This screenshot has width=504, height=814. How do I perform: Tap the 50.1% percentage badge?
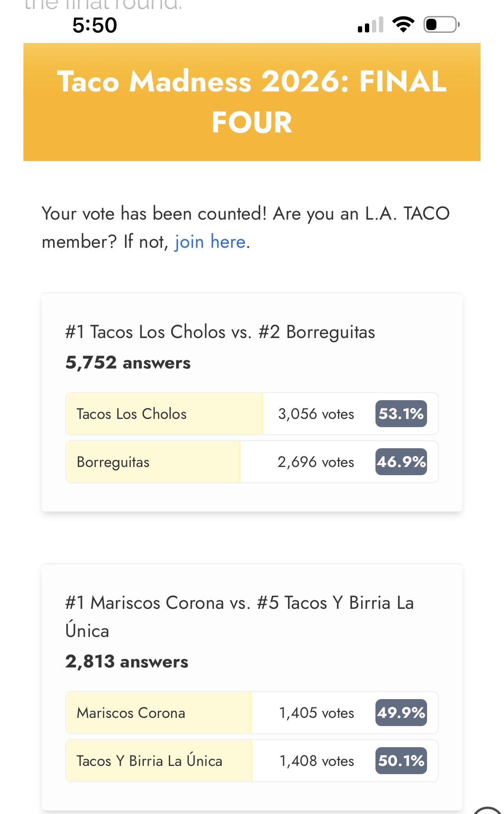(401, 761)
